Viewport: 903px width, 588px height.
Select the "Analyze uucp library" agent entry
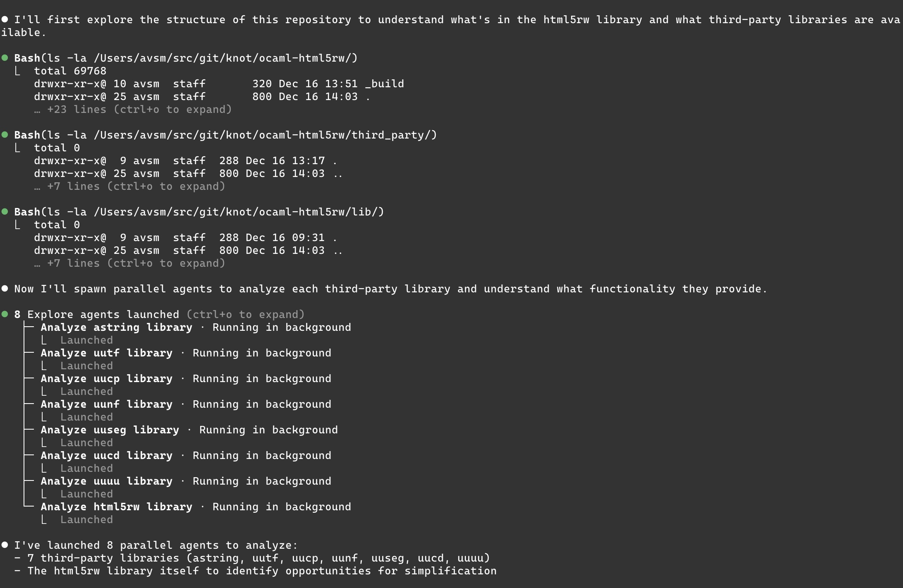(x=106, y=378)
